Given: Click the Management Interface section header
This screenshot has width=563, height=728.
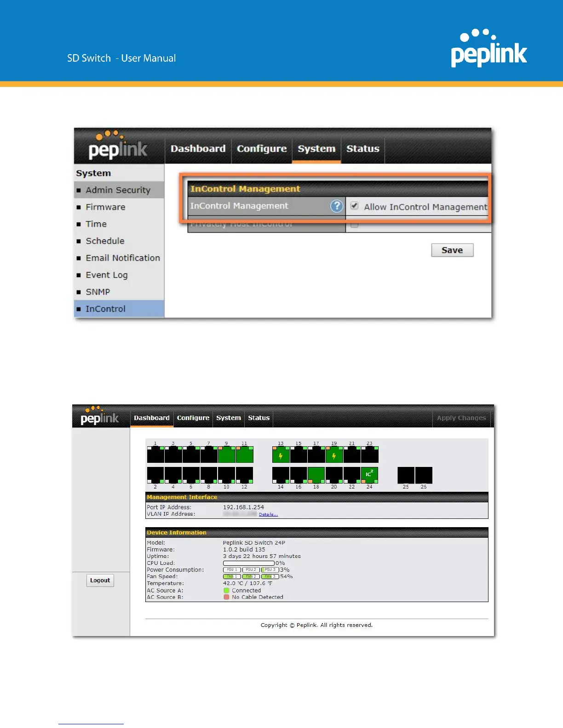Looking at the screenshot, I should [x=316, y=497].
